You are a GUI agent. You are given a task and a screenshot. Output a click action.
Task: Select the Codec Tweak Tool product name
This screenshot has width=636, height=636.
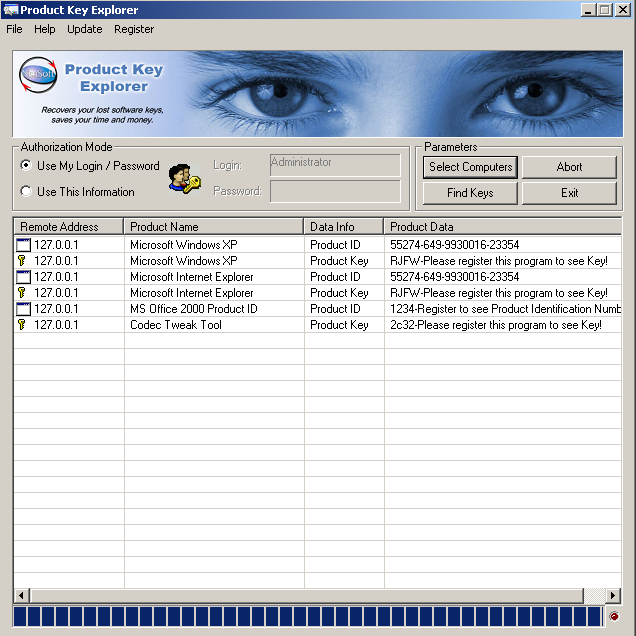coord(176,325)
